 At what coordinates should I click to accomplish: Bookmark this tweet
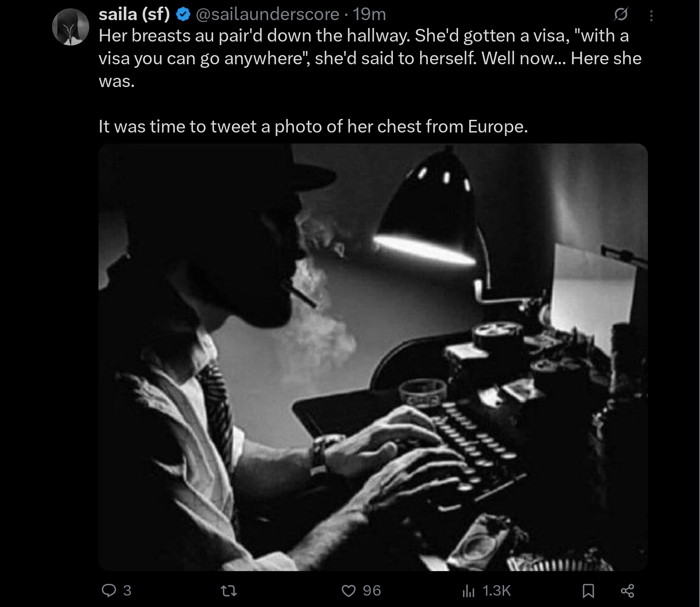pos(589,591)
